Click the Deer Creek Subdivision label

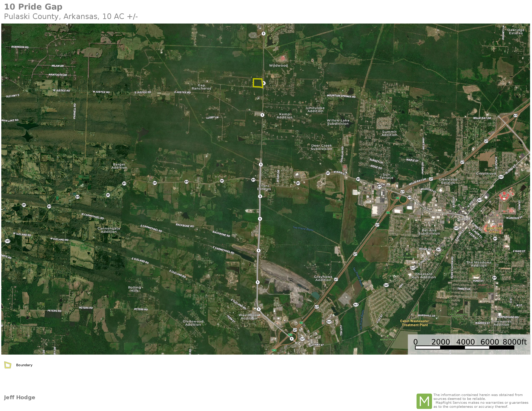[x=321, y=147]
